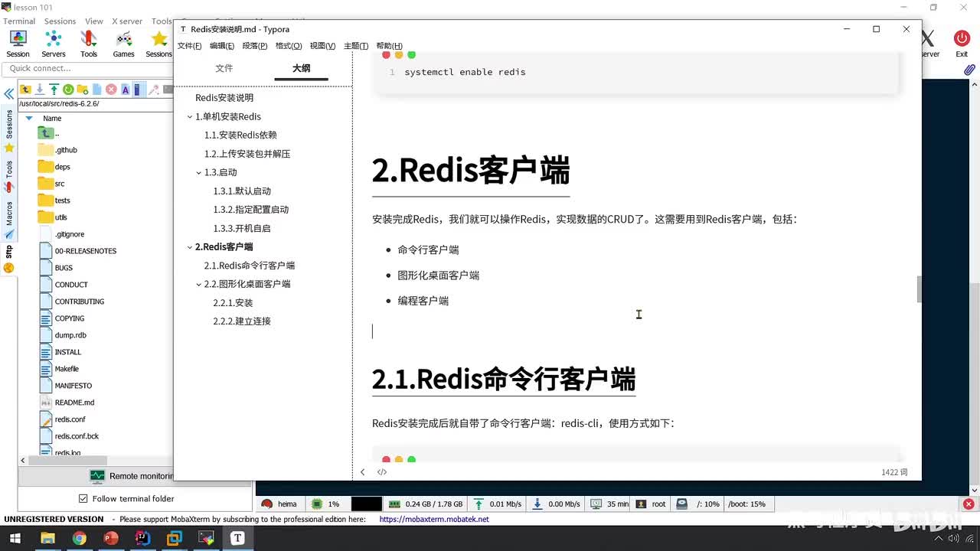Screen dimensions: 980x551
Task: Open IntelliJ IDEA from the taskbar
Action: [x=142, y=538]
